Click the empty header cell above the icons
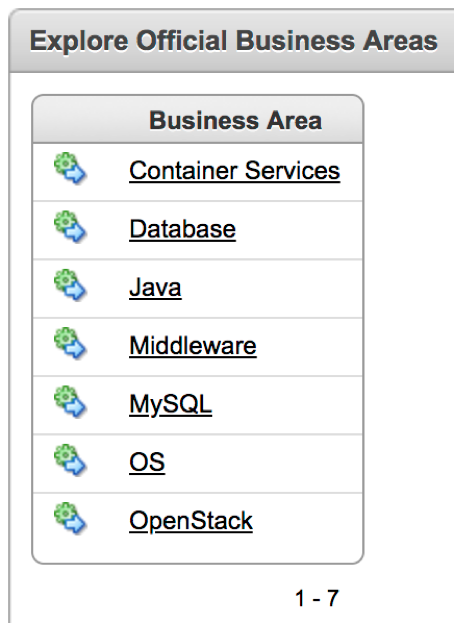 [70, 120]
